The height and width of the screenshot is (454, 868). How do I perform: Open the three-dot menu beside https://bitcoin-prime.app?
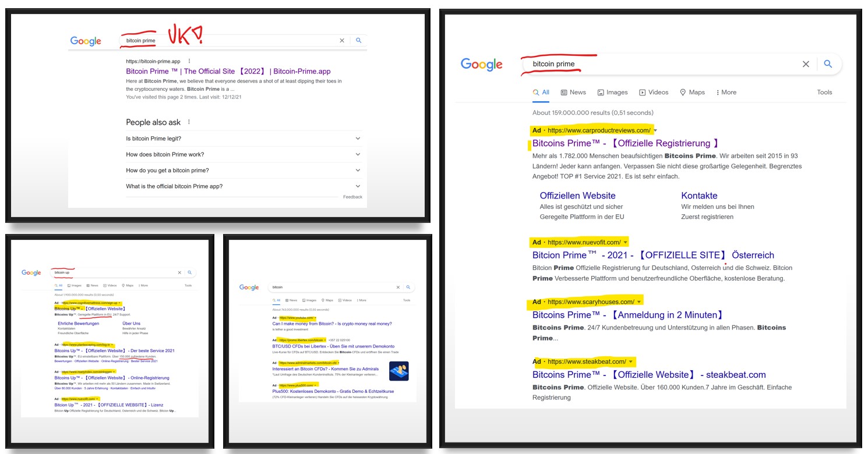coord(189,61)
